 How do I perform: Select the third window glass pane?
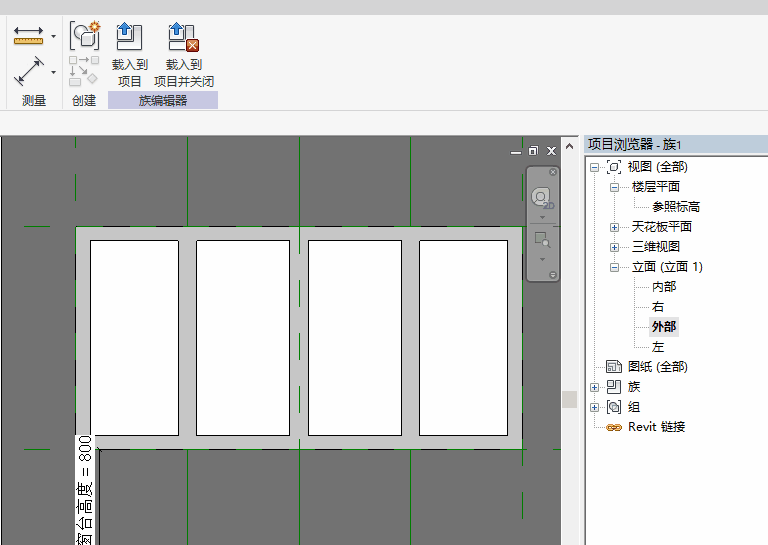pos(355,338)
